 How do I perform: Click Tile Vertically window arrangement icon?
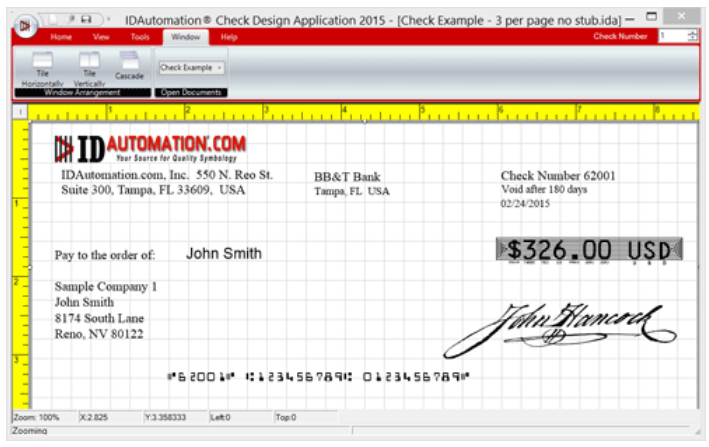click(89, 69)
